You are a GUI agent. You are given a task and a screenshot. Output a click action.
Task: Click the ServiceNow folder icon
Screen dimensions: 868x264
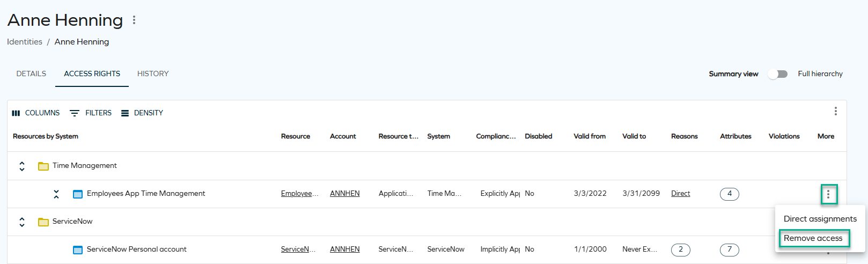click(x=43, y=222)
